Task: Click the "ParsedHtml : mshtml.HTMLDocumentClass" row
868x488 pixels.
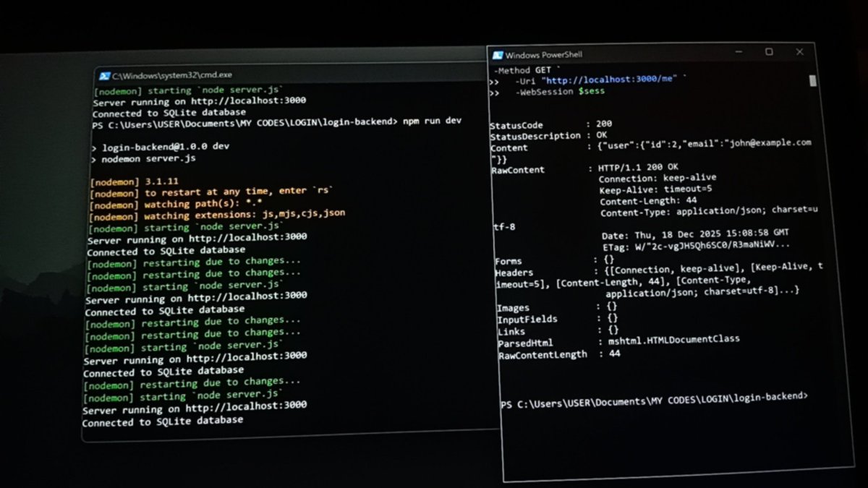Action: 619,342
